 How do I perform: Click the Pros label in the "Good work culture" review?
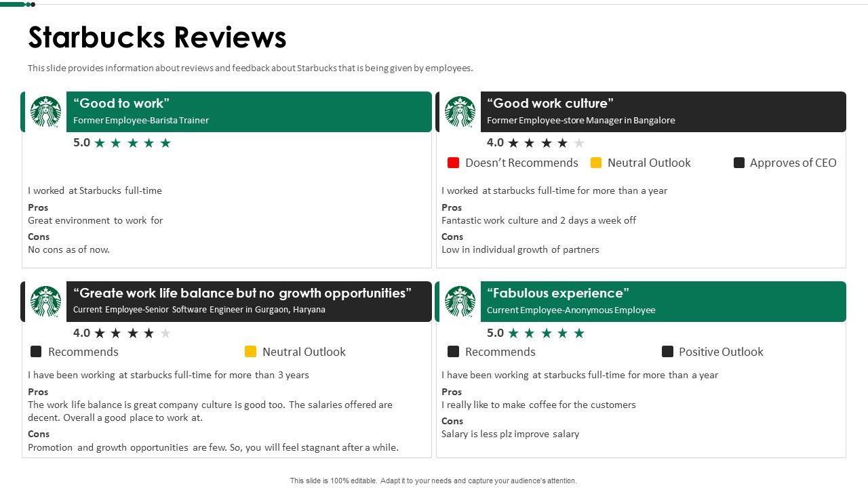pos(452,207)
